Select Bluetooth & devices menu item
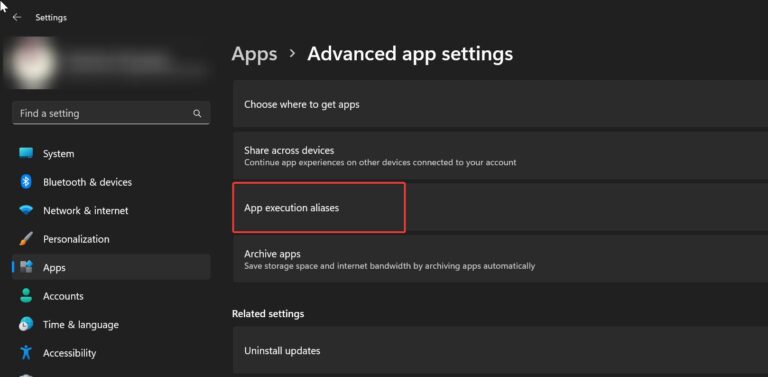The height and width of the screenshot is (377, 768). pyautogui.click(x=111, y=182)
